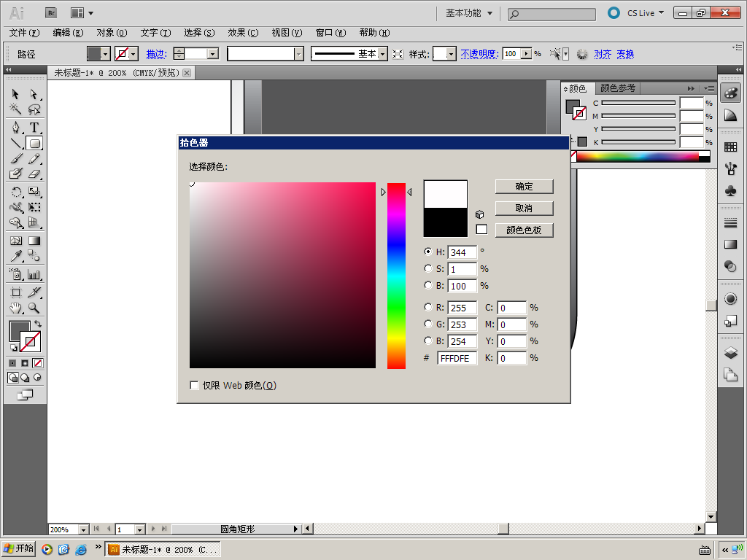Image resolution: width=747 pixels, height=560 pixels.
Task: Open the workspace 基本功能 dropdown
Action: click(469, 13)
